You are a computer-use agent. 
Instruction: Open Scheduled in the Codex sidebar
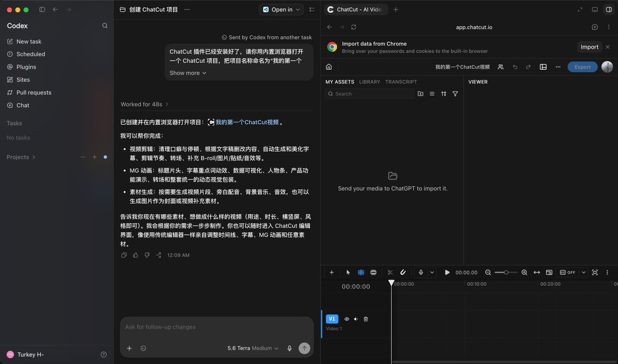coord(31,54)
